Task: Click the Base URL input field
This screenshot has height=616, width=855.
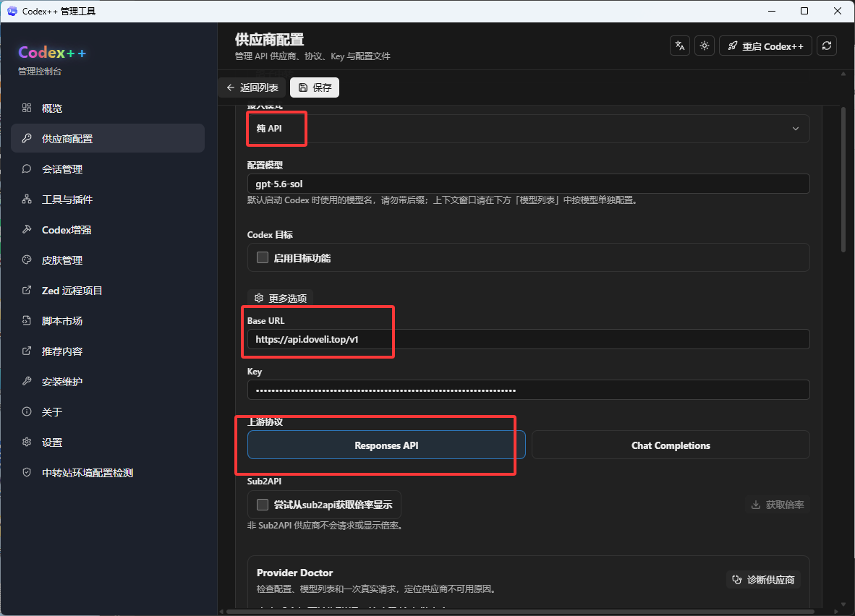Action: (x=528, y=339)
